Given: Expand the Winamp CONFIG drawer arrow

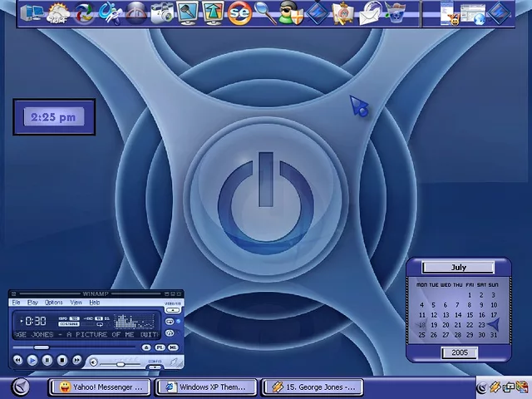Looking at the screenshot, I should pyautogui.click(x=155, y=366).
